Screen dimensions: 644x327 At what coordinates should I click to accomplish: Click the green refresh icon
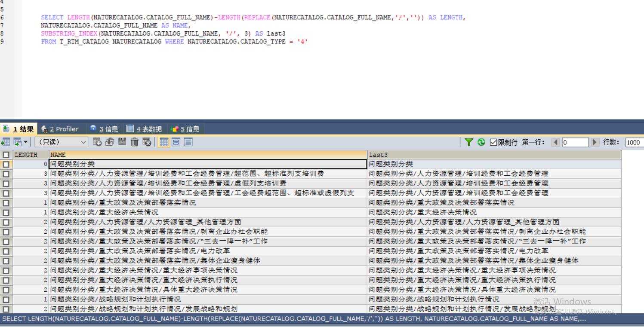481,142
